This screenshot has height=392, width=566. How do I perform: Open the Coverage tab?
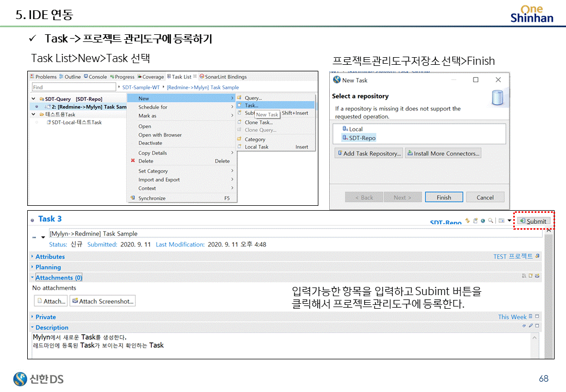151,77
